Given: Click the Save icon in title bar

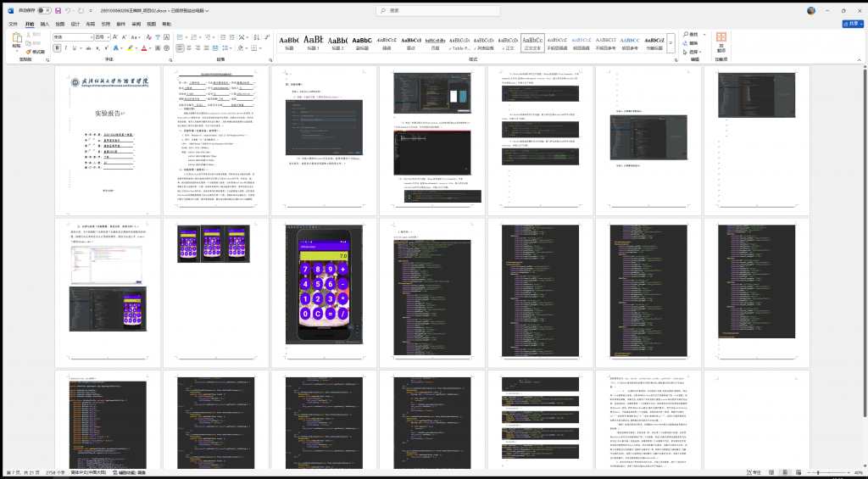Looking at the screenshot, I should 58,11.
